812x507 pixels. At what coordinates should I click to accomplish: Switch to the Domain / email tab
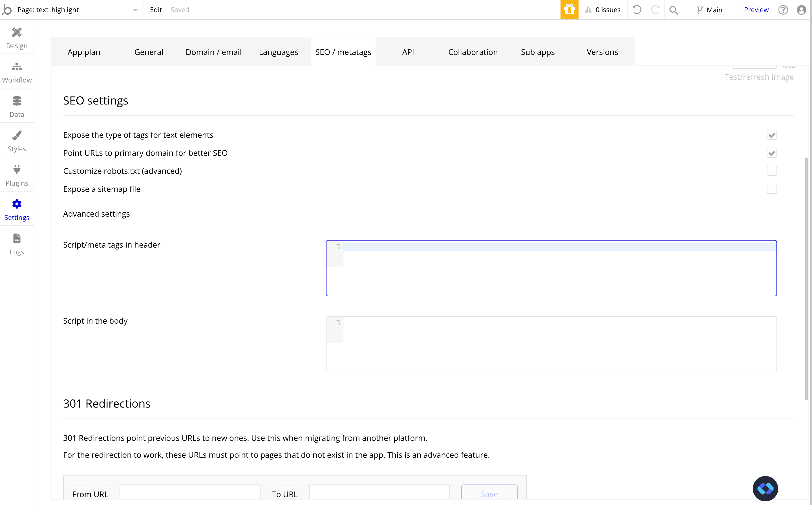pyautogui.click(x=213, y=52)
